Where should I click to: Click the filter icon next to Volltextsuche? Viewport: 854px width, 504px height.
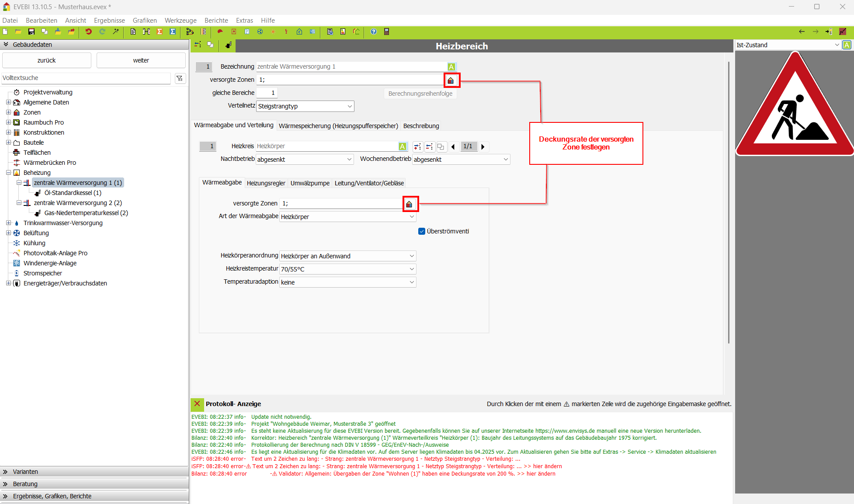pos(180,78)
